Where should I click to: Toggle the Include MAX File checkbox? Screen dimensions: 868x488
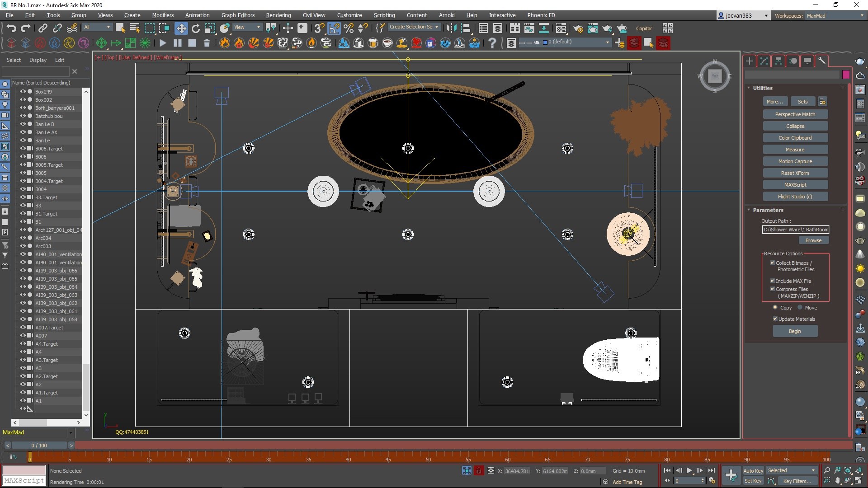tap(773, 281)
